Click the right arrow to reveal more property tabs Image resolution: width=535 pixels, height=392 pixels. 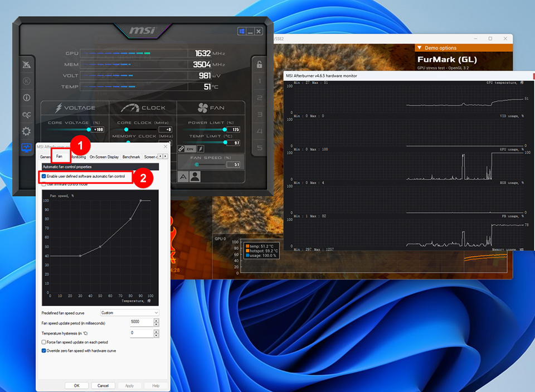pos(166,157)
